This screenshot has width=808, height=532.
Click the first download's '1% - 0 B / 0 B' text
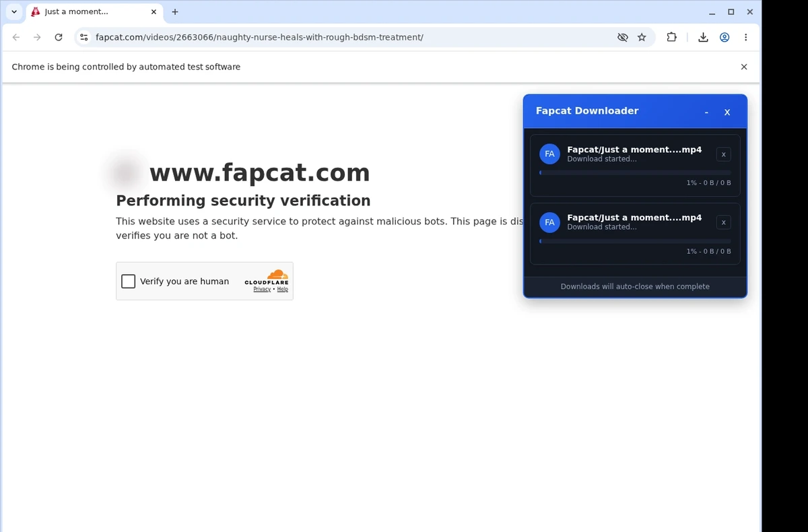tap(708, 183)
